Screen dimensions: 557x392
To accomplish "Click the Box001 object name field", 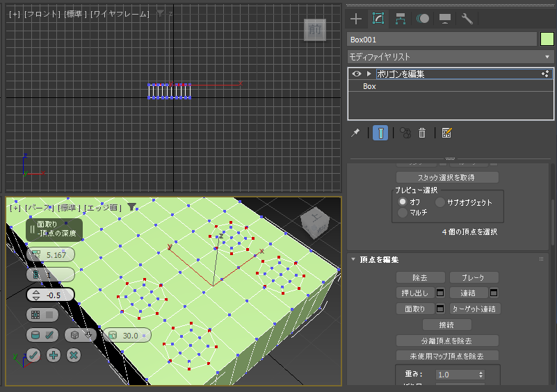I will point(442,40).
